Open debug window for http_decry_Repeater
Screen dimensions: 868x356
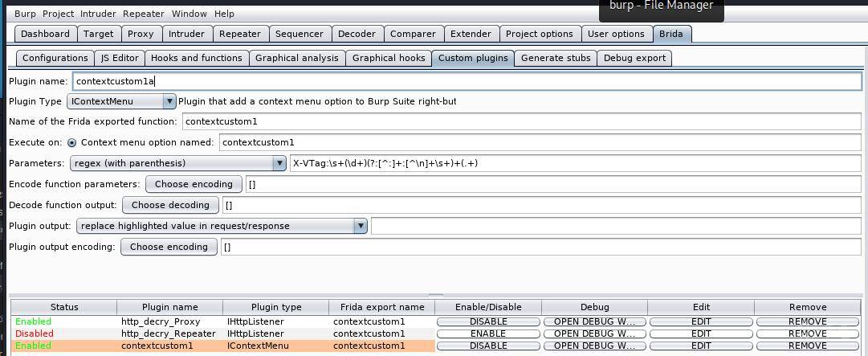[x=594, y=333]
